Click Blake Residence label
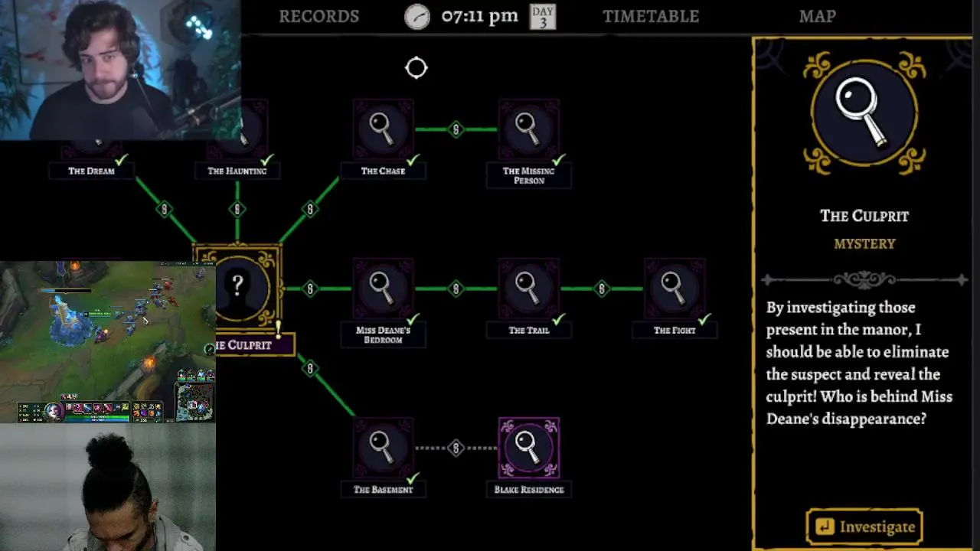Viewport: 980px width, 551px height. click(528, 489)
